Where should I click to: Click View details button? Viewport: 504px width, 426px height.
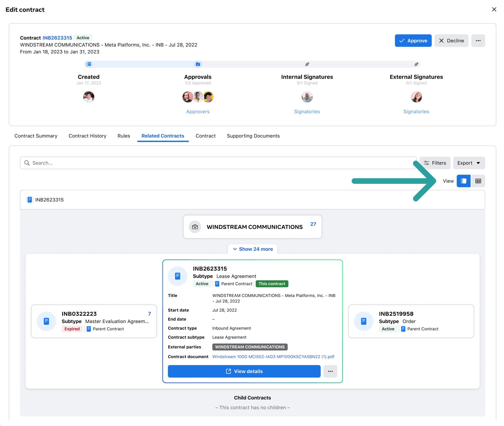point(244,371)
